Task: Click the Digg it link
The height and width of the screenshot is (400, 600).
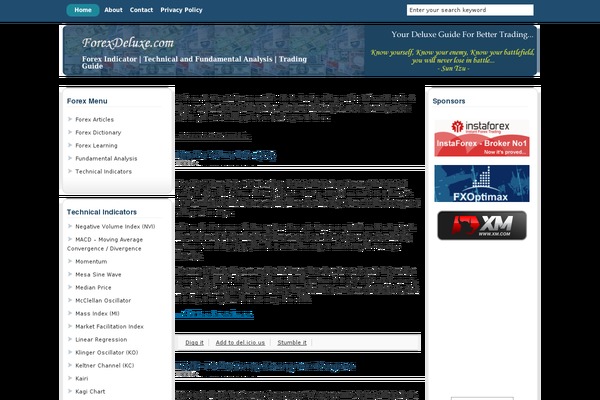Action: click(194, 343)
